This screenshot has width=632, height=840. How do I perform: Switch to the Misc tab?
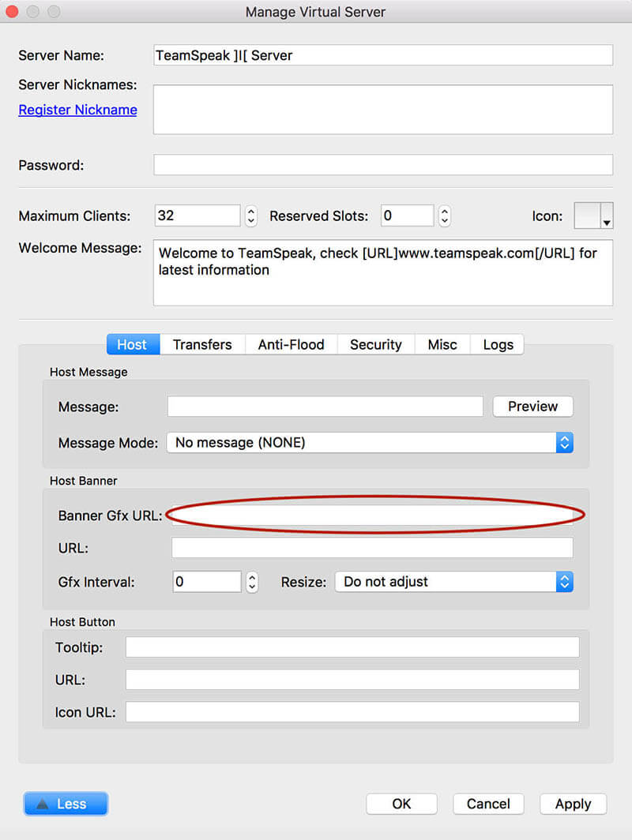(x=442, y=344)
